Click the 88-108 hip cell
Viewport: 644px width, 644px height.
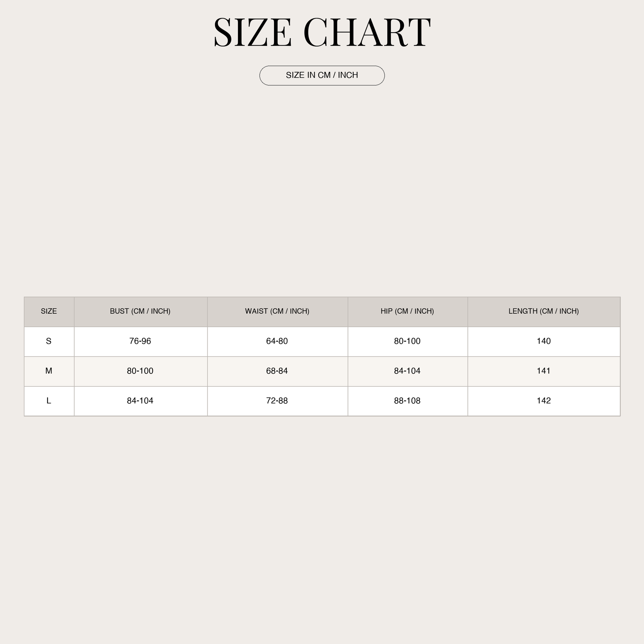tap(407, 401)
